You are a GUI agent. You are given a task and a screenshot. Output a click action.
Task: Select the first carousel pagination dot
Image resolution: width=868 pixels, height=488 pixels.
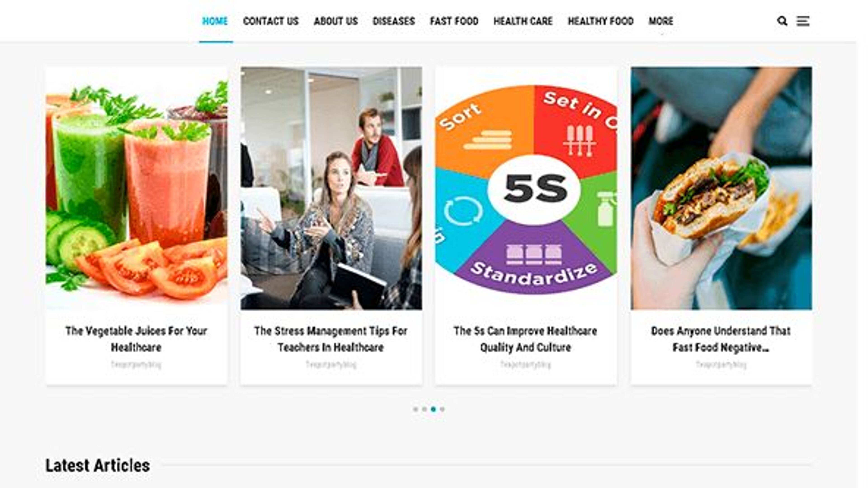click(415, 409)
